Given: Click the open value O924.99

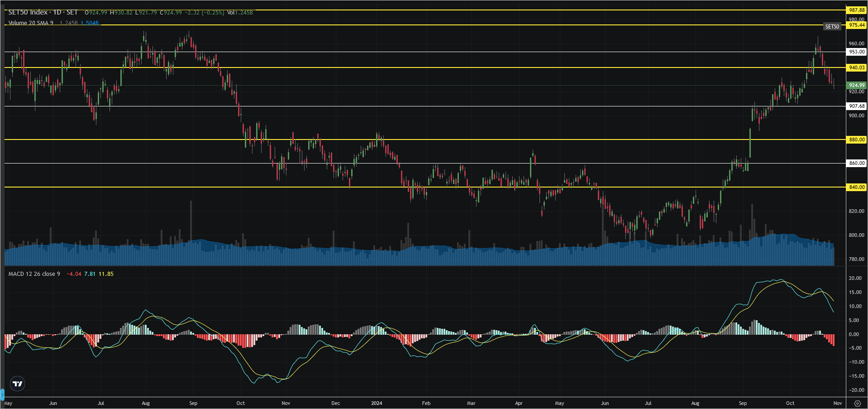Looking at the screenshot, I should pyautogui.click(x=96, y=13).
